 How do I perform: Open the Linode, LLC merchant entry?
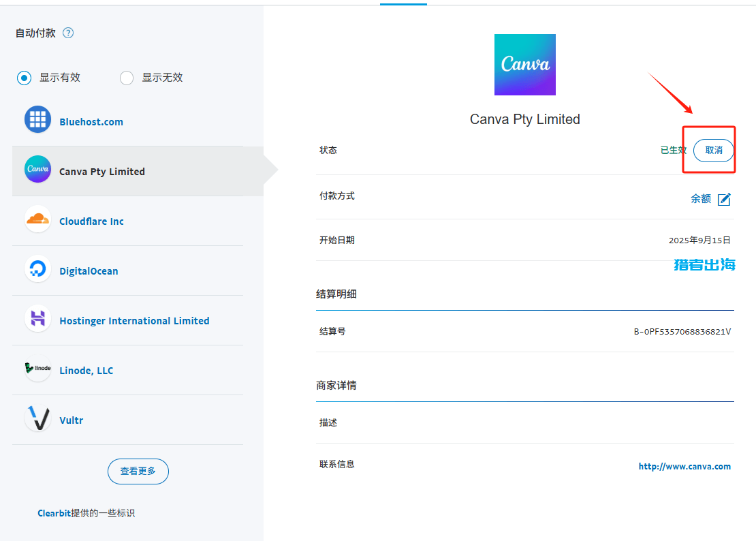[x=86, y=370]
